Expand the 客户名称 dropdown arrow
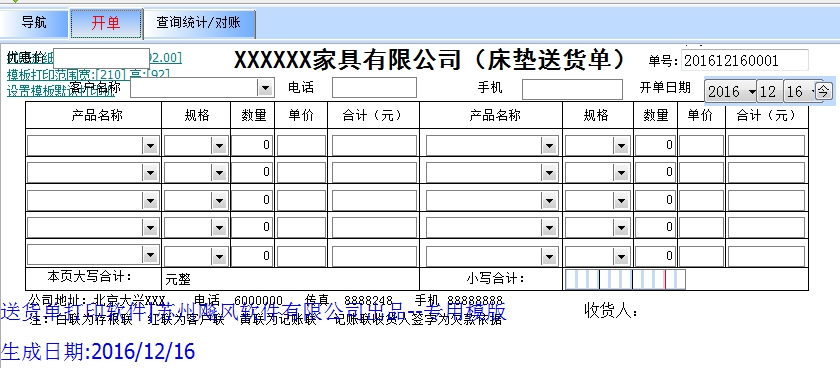Image resolution: width=840 pixels, height=368 pixels. coord(265,88)
